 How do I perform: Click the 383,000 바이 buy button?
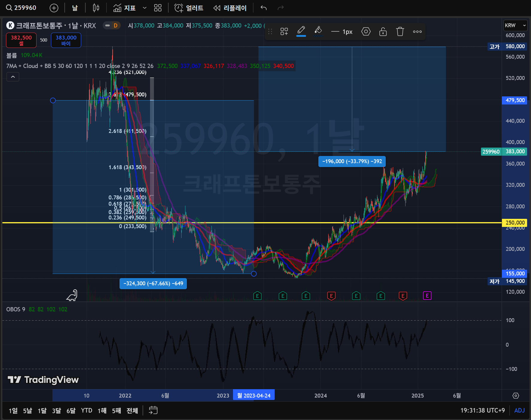66,40
